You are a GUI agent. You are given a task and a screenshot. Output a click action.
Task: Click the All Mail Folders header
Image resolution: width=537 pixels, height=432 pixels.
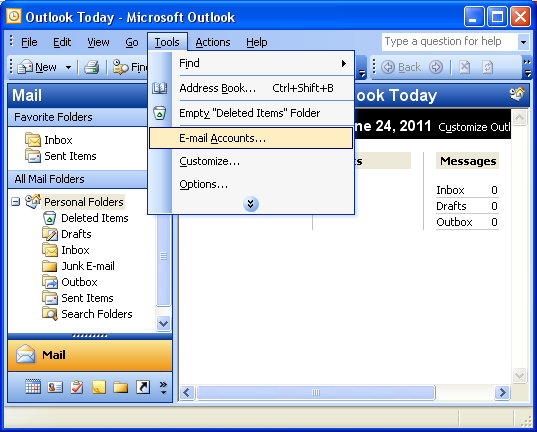[x=78, y=179]
